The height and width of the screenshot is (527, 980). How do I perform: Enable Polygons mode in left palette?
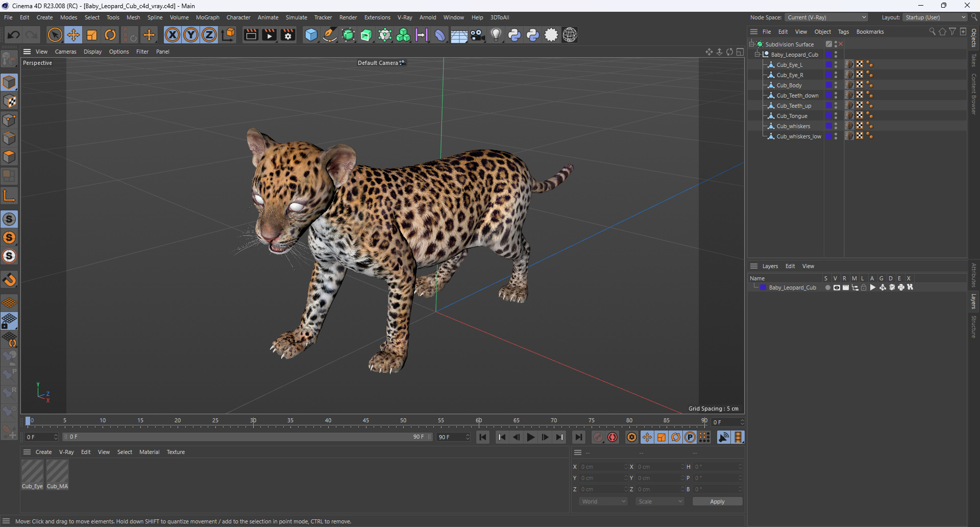click(9, 157)
